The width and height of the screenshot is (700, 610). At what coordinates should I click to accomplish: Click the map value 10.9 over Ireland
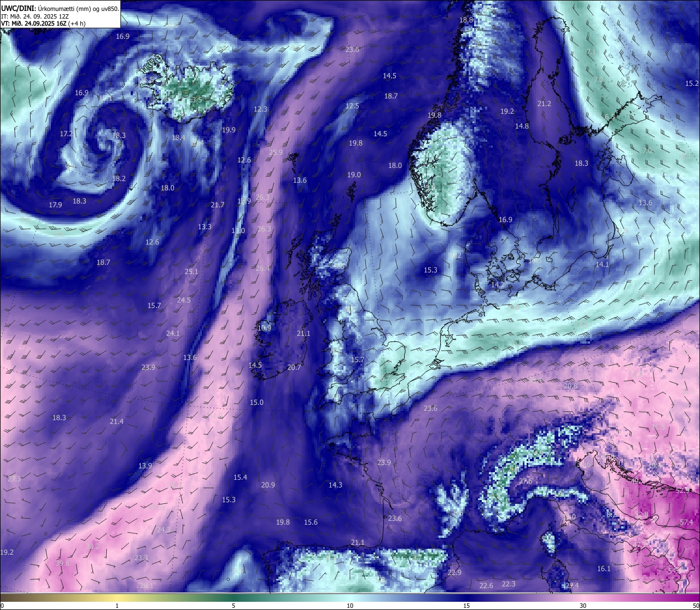point(264,328)
